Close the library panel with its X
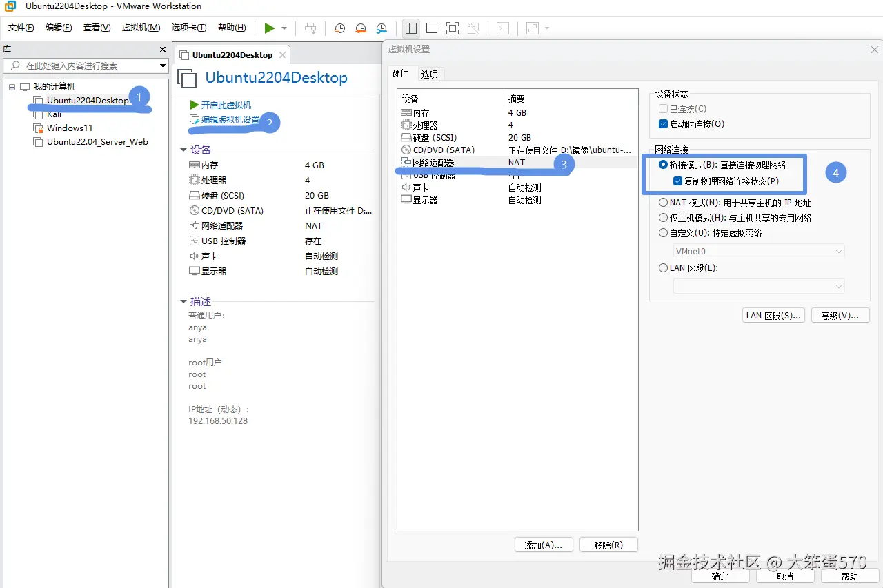 pos(163,50)
